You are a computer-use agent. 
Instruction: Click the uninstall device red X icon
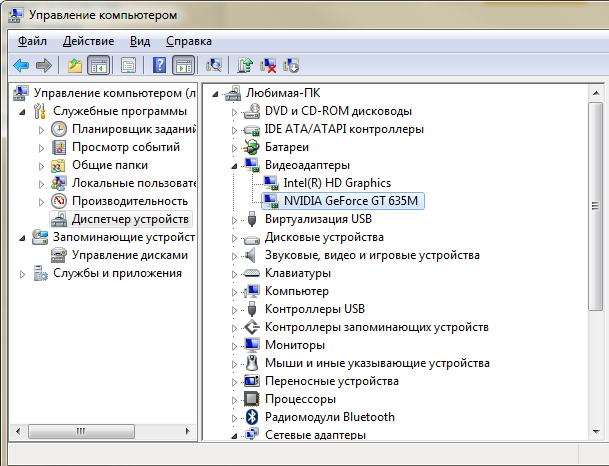coord(268,65)
